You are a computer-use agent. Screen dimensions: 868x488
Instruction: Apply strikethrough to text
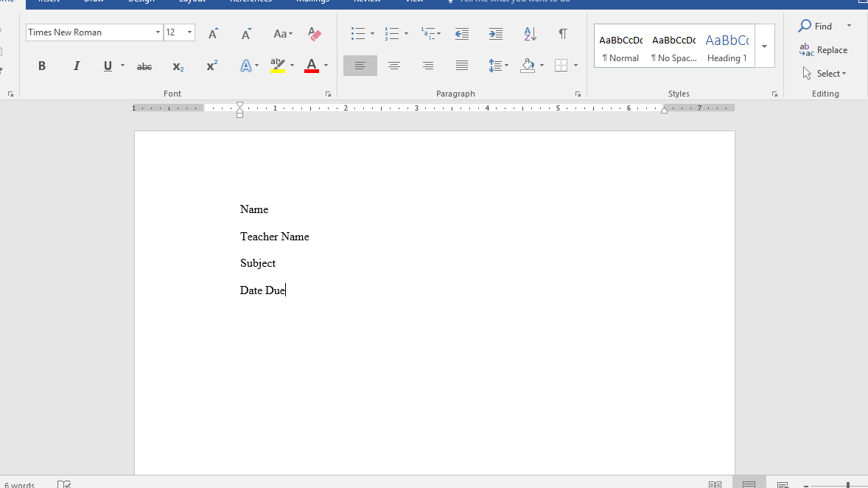click(x=144, y=66)
